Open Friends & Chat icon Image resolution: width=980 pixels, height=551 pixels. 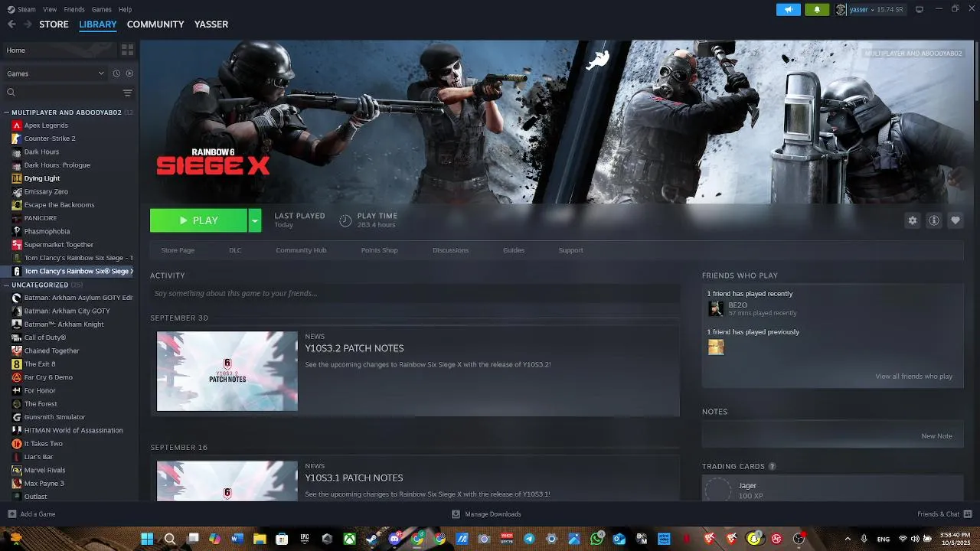click(968, 514)
